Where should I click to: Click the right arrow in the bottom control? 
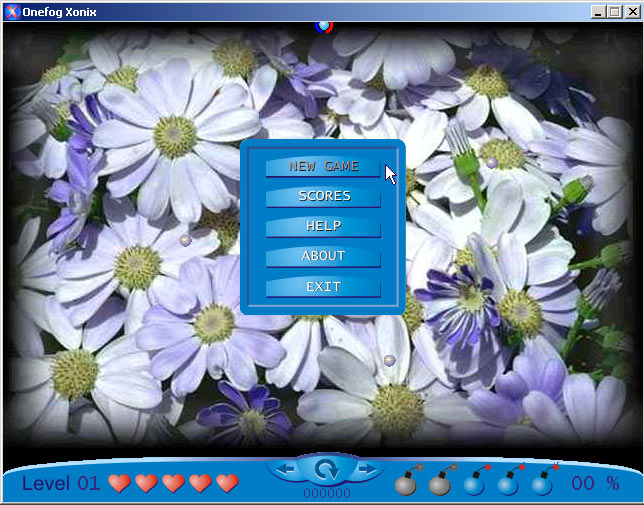pos(367,468)
